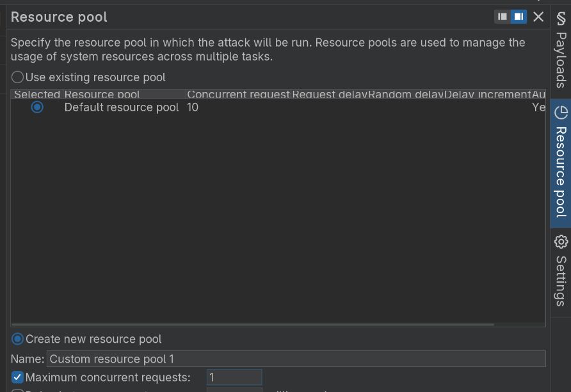Click the 'Request delay' column header
The height and width of the screenshot is (392, 571).
(330, 95)
